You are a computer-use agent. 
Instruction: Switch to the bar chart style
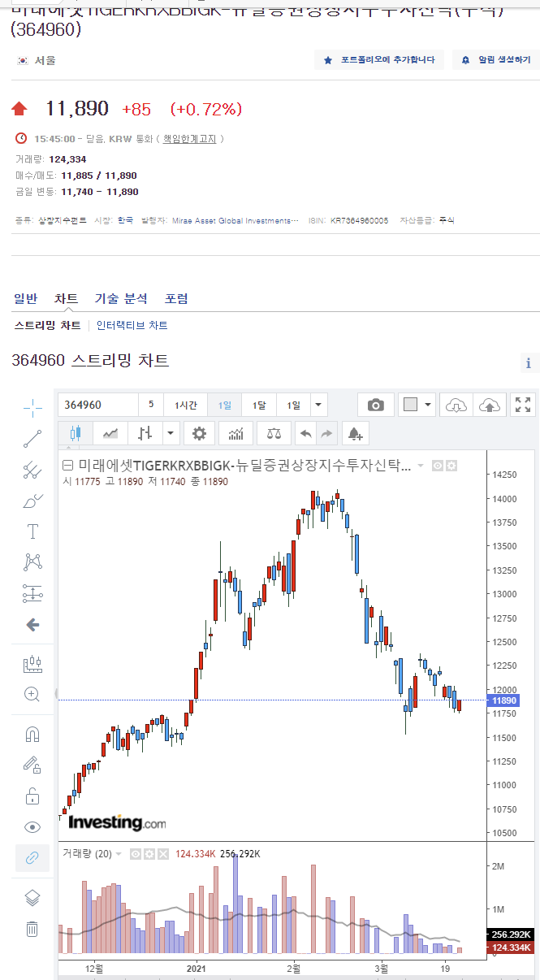point(145,434)
